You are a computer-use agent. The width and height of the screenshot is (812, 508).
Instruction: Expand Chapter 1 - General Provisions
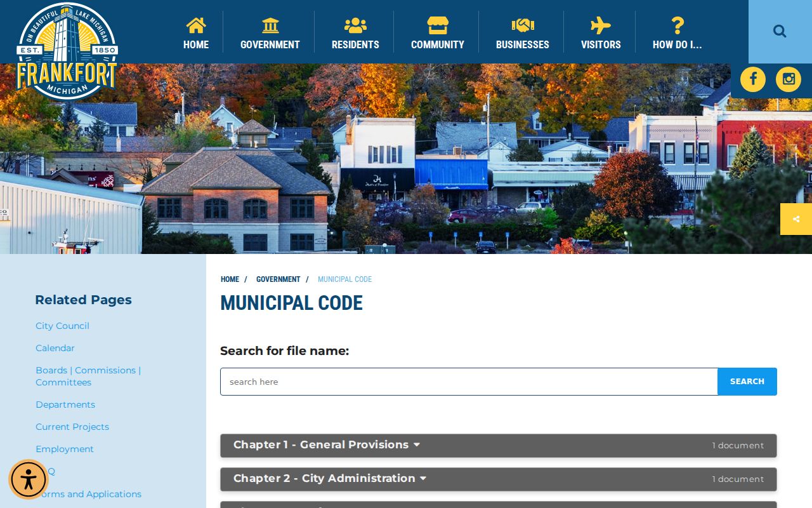pyautogui.click(x=499, y=446)
